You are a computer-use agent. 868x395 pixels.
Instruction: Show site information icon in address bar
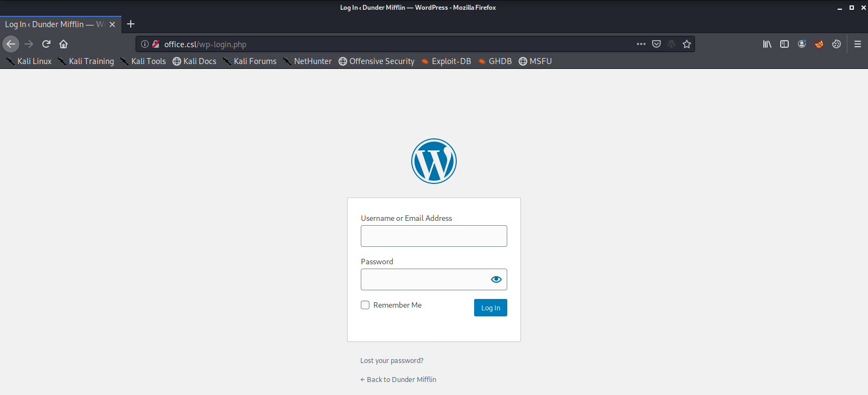tap(145, 44)
